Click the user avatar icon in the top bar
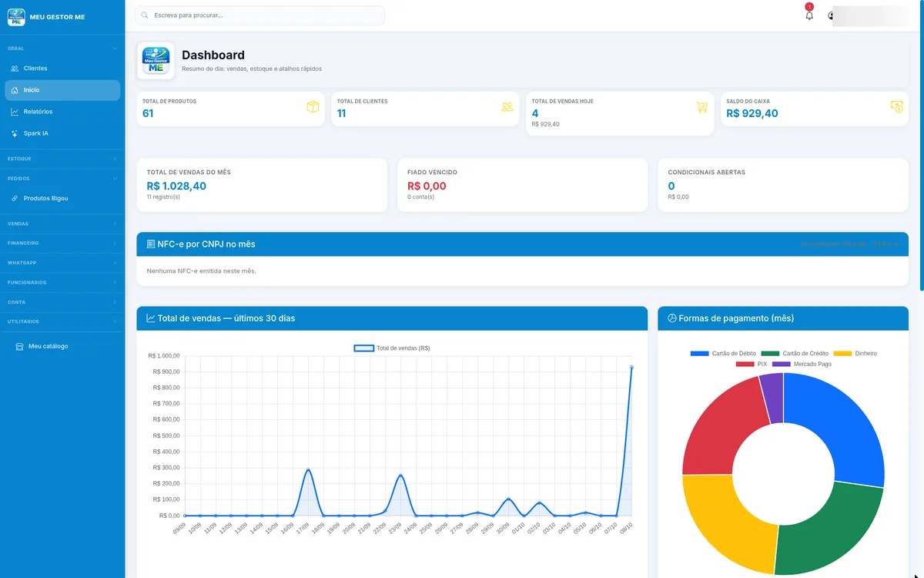This screenshot has height=578, width=924. coord(832,15)
